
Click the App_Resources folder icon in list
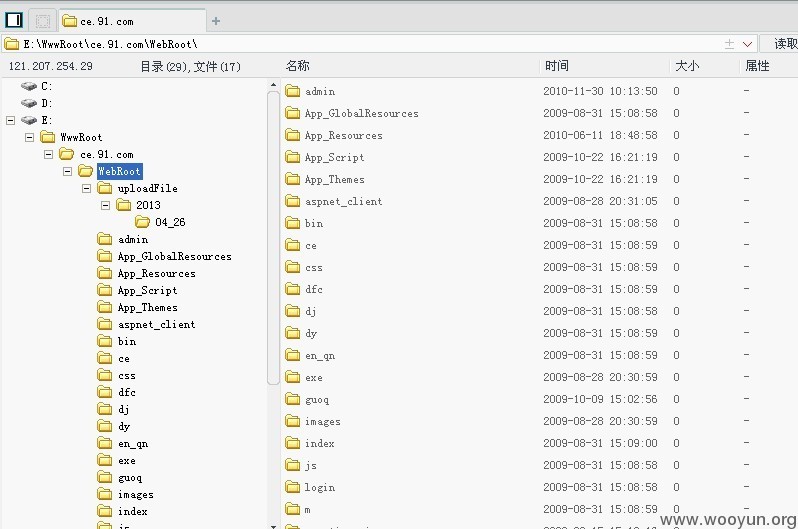click(x=293, y=135)
